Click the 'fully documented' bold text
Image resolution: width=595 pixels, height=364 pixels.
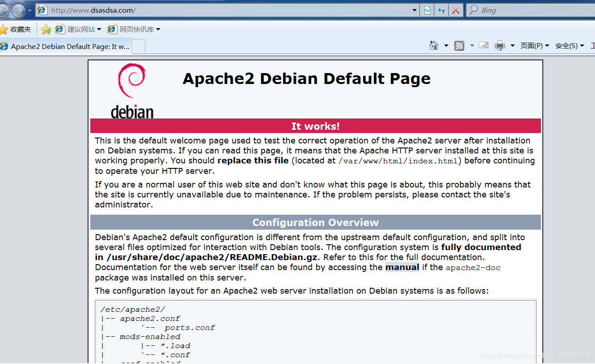(481, 247)
